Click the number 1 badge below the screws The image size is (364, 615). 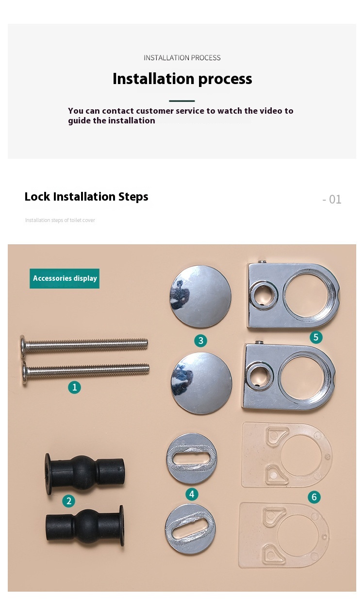click(74, 387)
